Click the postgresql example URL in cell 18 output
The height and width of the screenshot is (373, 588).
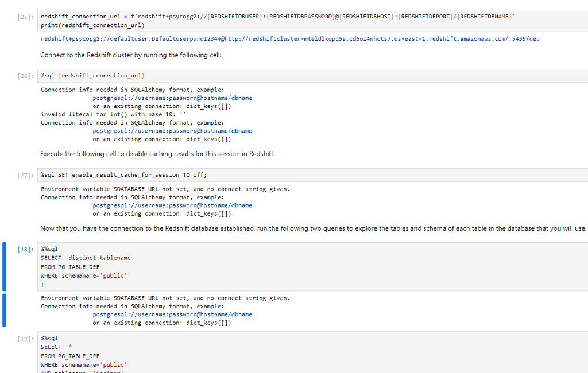(x=172, y=314)
